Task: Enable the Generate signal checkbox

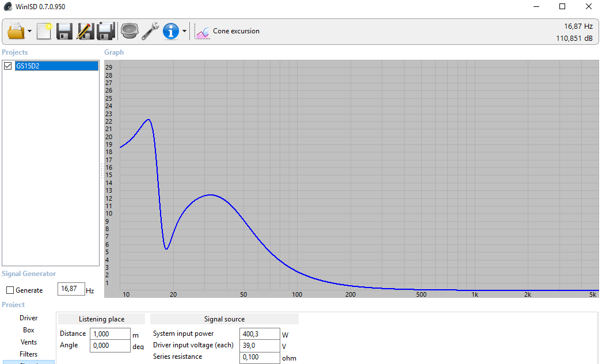Action: (10, 290)
